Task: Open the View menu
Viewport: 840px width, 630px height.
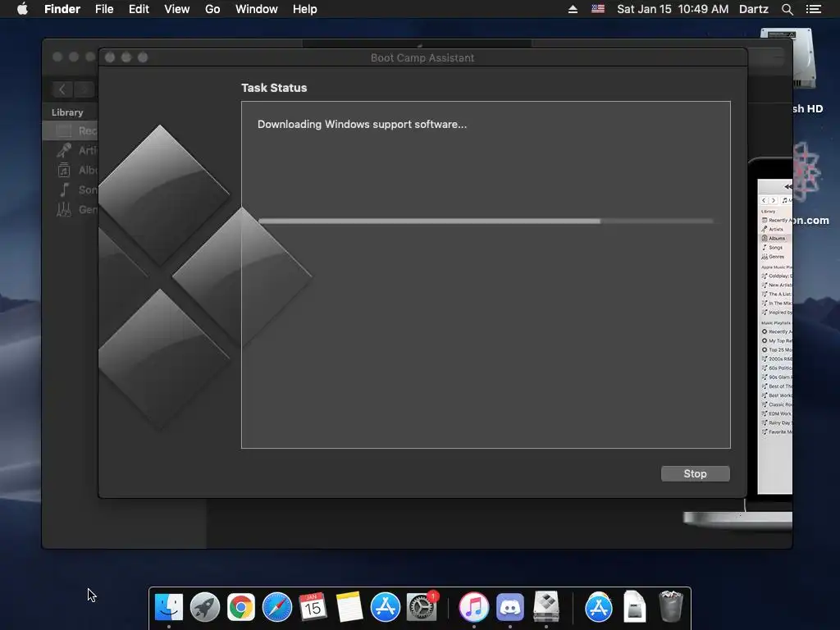Action: tap(177, 9)
